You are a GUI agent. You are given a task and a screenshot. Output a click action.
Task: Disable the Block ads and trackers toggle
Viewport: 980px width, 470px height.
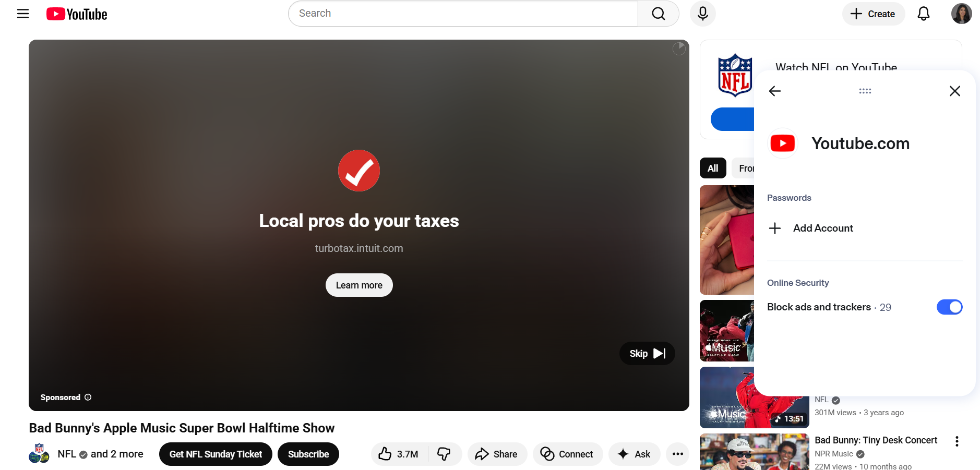coord(949,307)
